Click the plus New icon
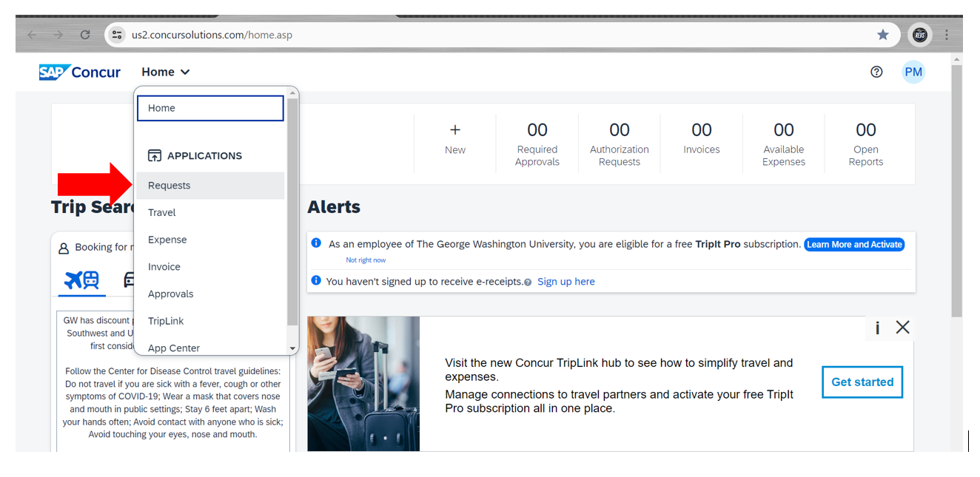The image size is (980, 477). tap(455, 129)
